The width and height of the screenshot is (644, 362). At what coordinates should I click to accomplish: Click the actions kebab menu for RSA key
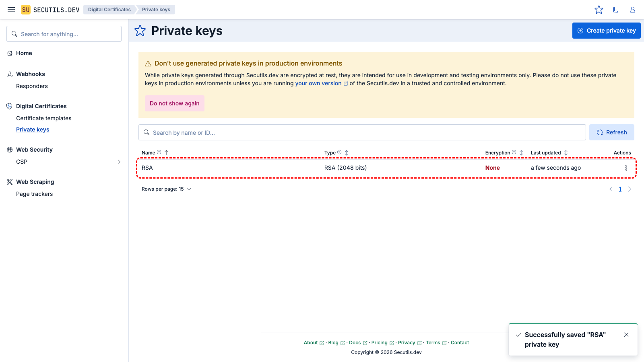626,168
